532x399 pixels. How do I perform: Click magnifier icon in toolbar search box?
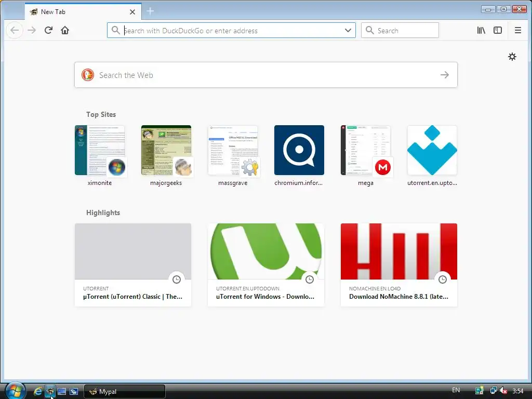pos(370,30)
